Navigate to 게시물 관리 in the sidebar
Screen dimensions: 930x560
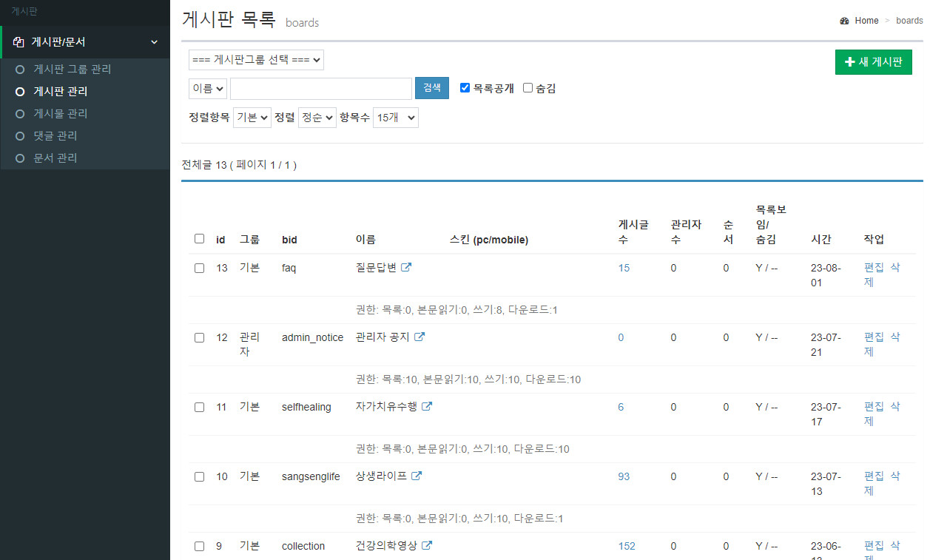(62, 113)
